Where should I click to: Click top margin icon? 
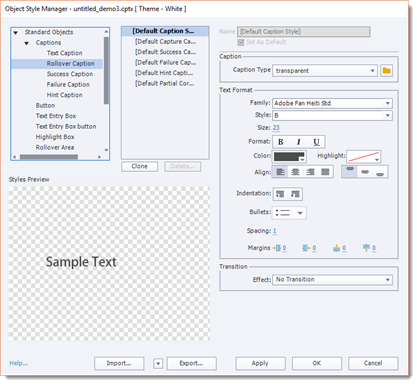tap(336, 248)
